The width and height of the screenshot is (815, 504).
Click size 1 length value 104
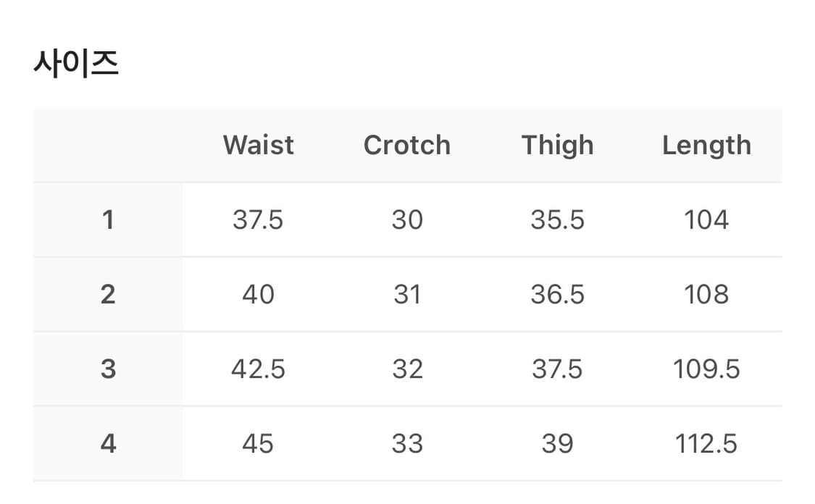pyautogui.click(x=706, y=219)
